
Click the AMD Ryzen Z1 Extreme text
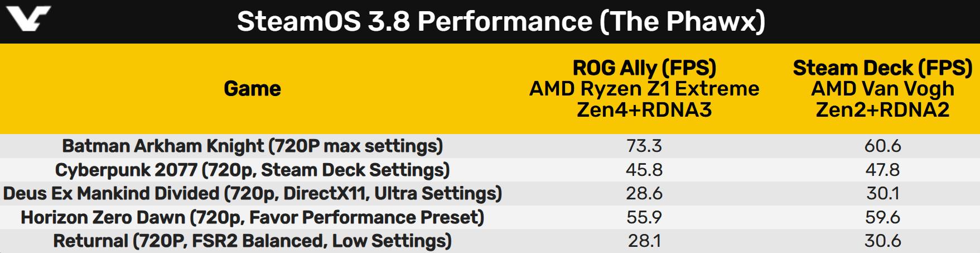click(x=644, y=89)
